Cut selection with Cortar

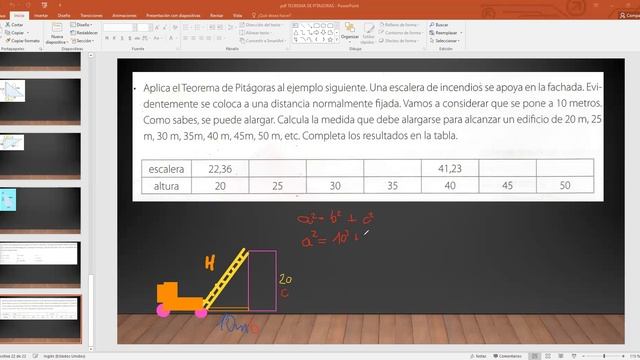(14, 25)
